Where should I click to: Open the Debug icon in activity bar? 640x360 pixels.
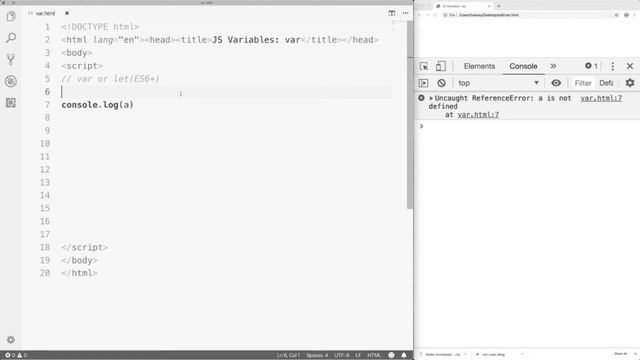coord(11,81)
